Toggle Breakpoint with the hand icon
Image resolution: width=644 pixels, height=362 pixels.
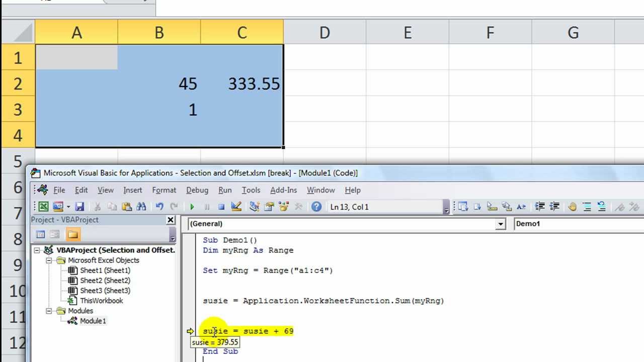(573, 207)
